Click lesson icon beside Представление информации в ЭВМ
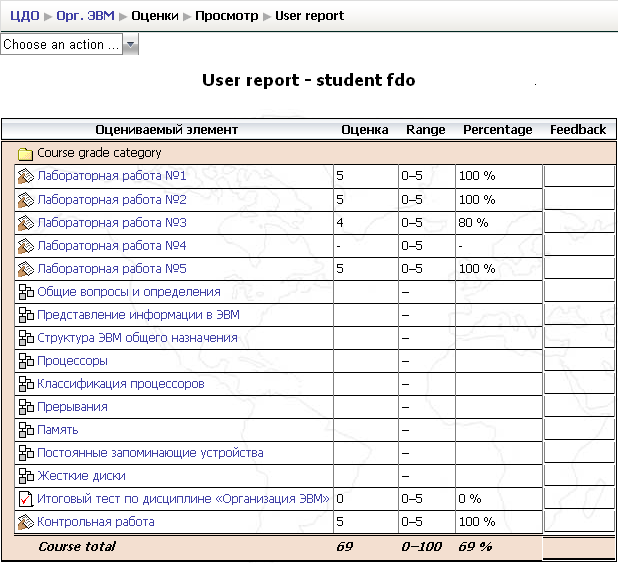The width and height of the screenshot is (618, 563). (26, 315)
